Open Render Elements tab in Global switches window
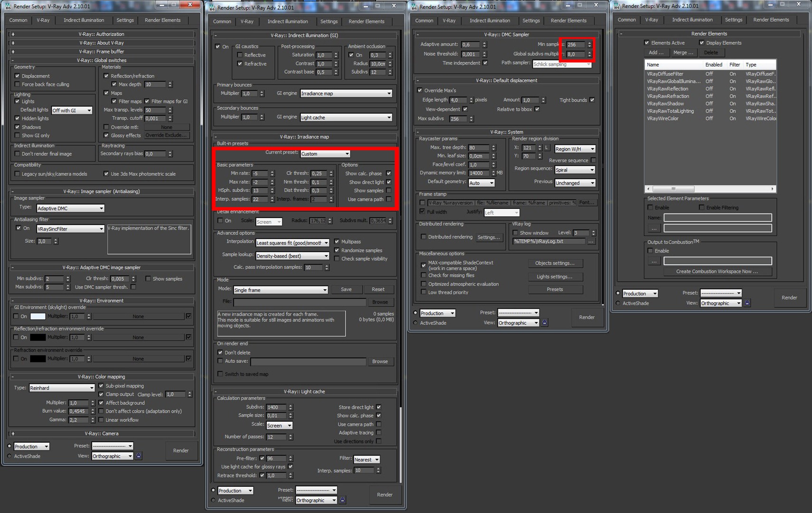Screen dimensions: 812x513 click(x=163, y=20)
